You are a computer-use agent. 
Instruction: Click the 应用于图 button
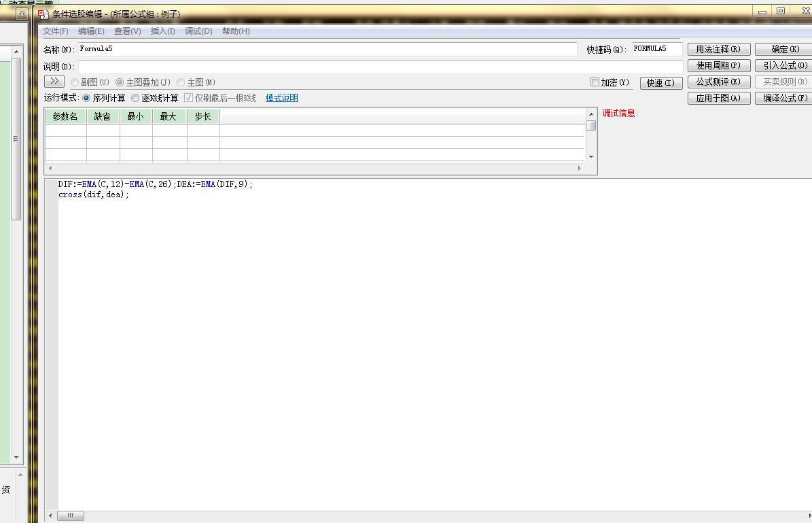tap(719, 98)
